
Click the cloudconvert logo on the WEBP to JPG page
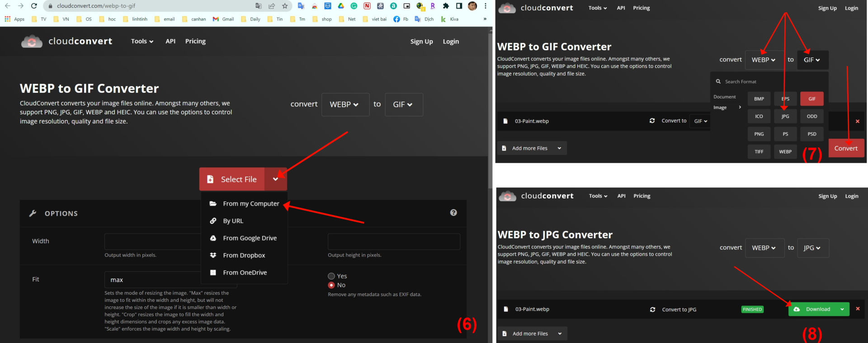536,196
